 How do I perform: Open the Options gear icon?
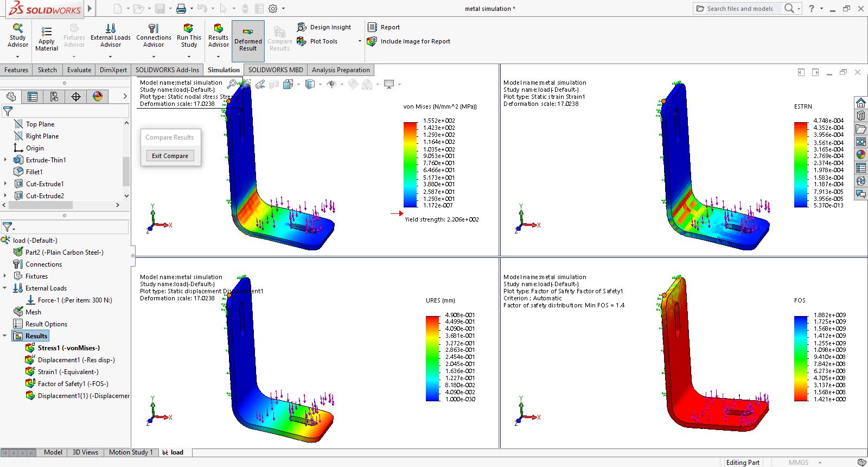click(273, 8)
